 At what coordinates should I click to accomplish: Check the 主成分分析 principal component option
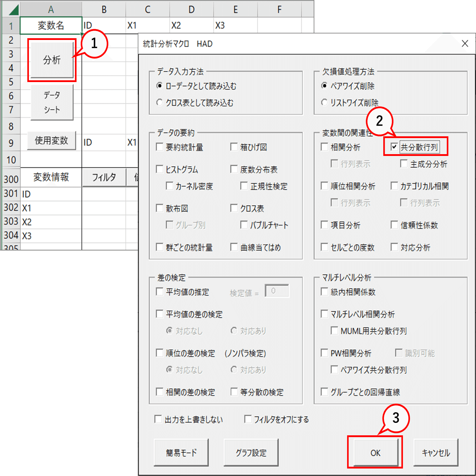click(x=403, y=164)
